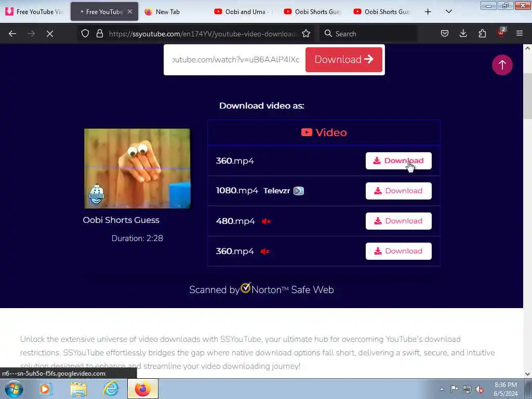Click the pink scroll-to-top arrow button
The width and height of the screenshot is (532, 399).
coord(502,65)
